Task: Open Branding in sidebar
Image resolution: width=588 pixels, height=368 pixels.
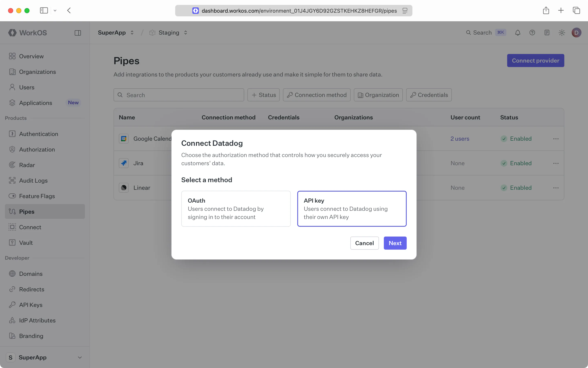Action: click(x=45, y=336)
